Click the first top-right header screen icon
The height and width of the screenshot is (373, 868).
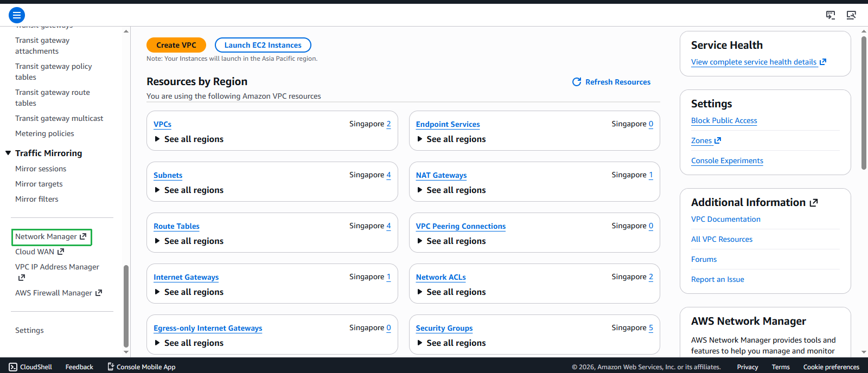click(831, 15)
